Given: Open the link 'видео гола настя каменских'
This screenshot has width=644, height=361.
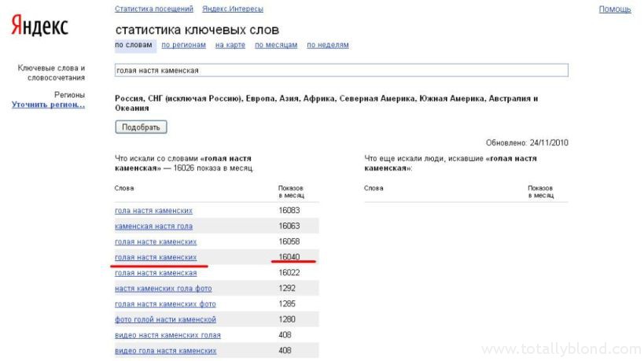Looking at the screenshot, I should [165, 351].
